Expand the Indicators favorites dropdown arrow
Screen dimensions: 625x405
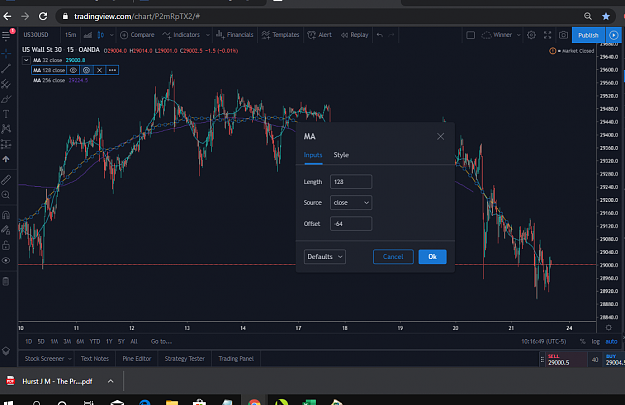coord(208,35)
